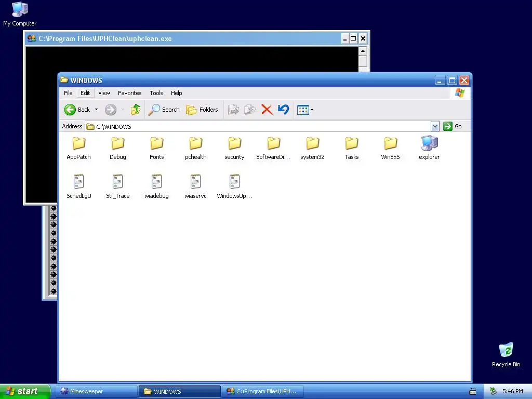
Task: Toggle the Folders pane
Action: 202,110
